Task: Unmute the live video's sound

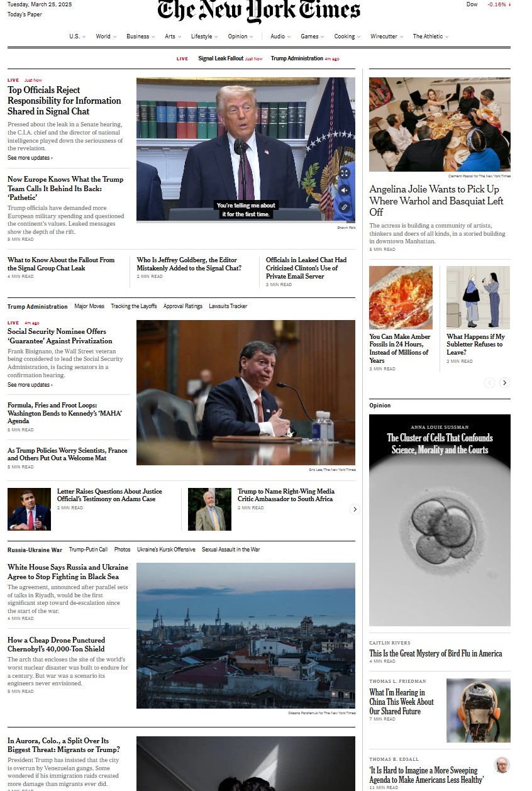Action: pyautogui.click(x=345, y=190)
